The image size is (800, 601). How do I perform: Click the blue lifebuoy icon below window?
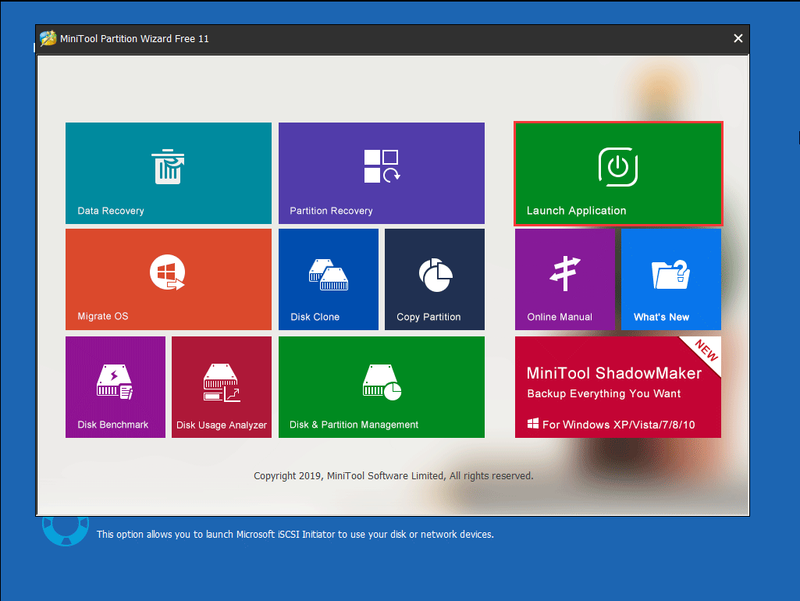pyautogui.click(x=65, y=530)
